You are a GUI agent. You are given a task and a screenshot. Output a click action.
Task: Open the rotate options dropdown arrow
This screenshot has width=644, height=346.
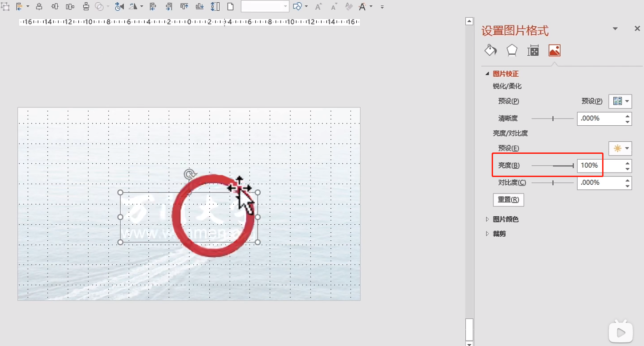(142, 7)
